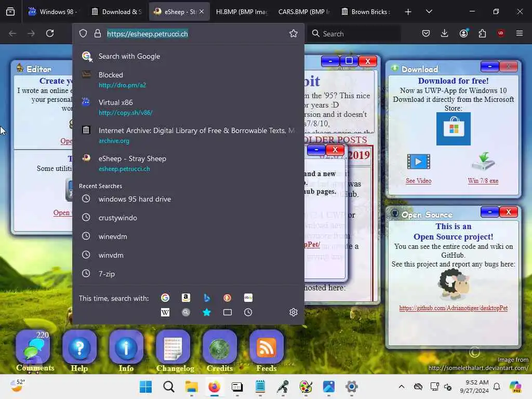
Task: Open the Extensions puzzle-piece icon
Action: tap(482, 33)
